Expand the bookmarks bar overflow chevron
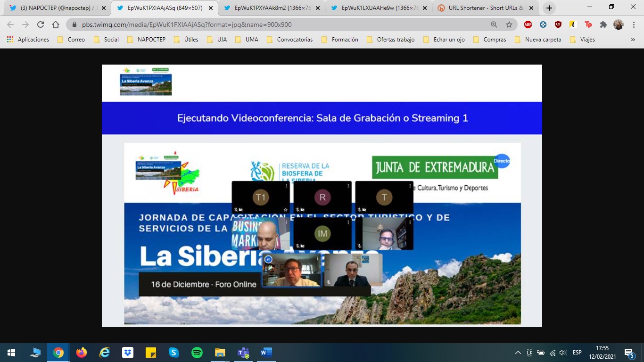644x362 pixels. point(633,40)
